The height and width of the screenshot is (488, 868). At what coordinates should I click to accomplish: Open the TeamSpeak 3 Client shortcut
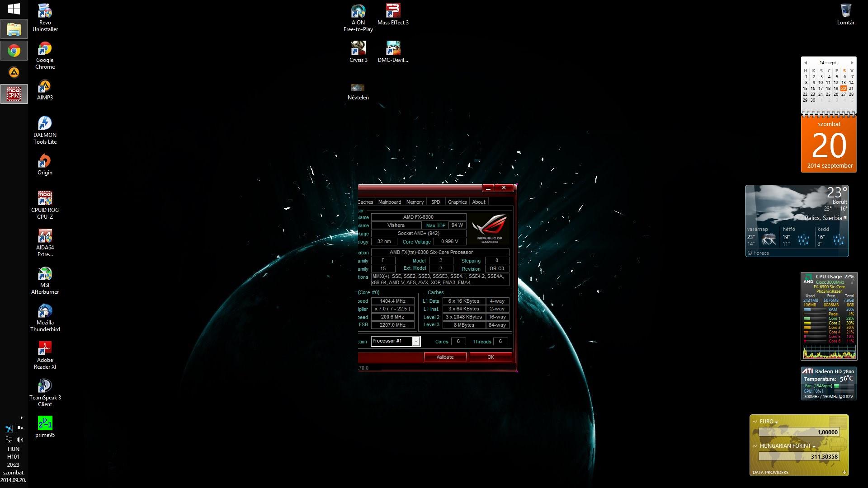[x=45, y=386]
